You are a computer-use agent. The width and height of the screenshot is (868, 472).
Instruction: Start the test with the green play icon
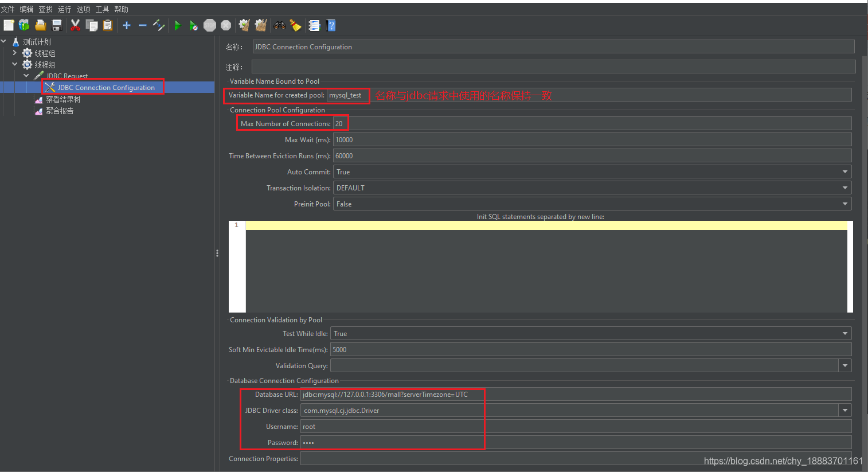[x=178, y=25]
